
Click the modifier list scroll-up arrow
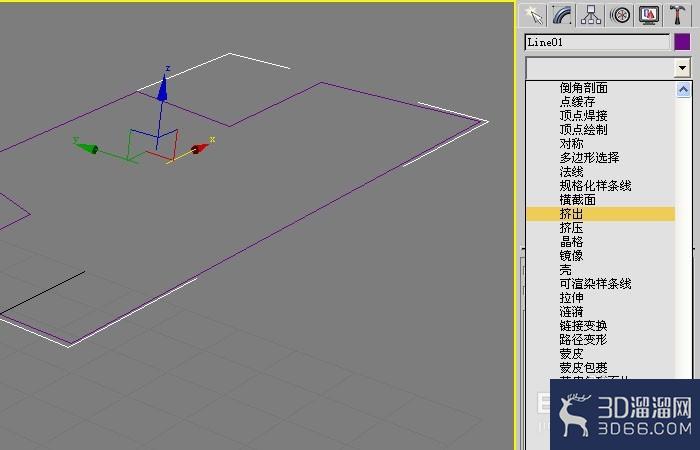point(683,90)
